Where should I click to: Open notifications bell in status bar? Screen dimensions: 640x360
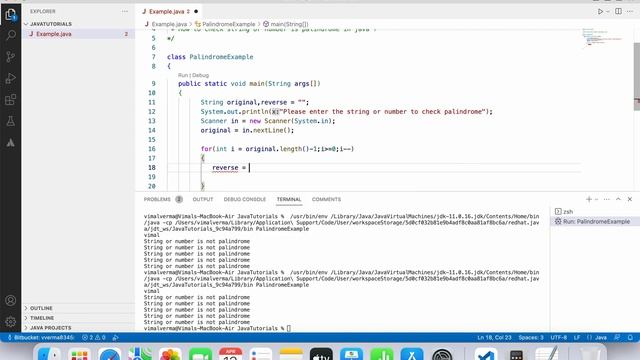[x=630, y=338]
